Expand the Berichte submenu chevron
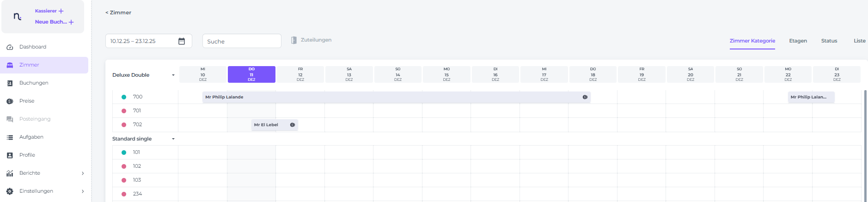Viewport: 868px width, 202px height. [83, 173]
